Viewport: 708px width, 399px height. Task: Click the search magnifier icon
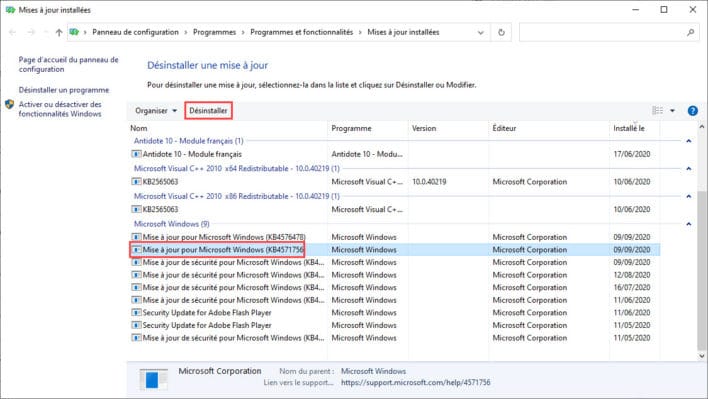pyautogui.click(x=690, y=32)
